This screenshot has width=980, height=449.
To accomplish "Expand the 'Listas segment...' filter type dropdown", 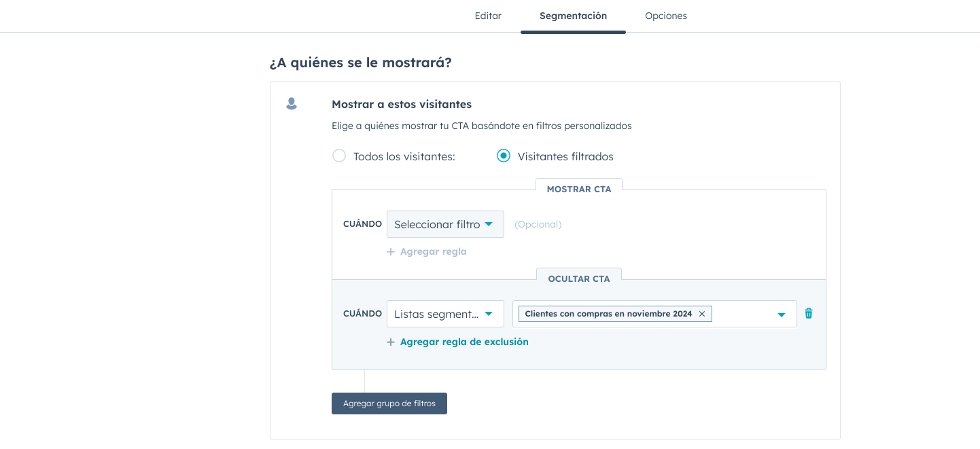I will tap(445, 314).
